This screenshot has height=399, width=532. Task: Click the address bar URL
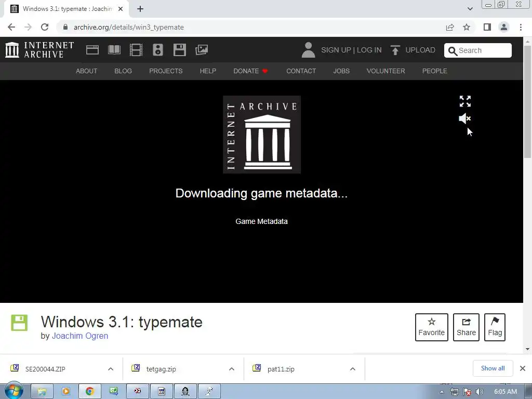(x=129, y=27)
